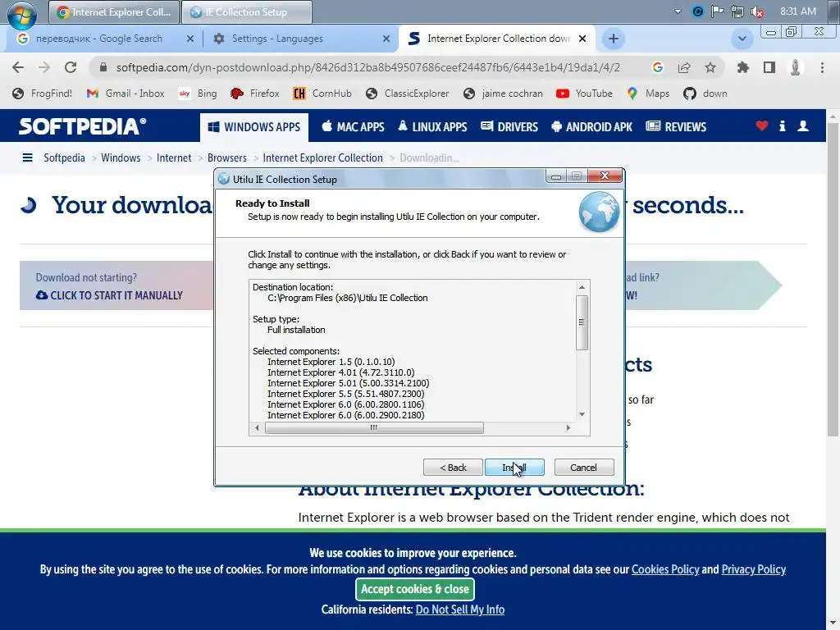Close the Settings - Languages tab
This screenshot has width=840, height=630.
[x=386, y=39]
